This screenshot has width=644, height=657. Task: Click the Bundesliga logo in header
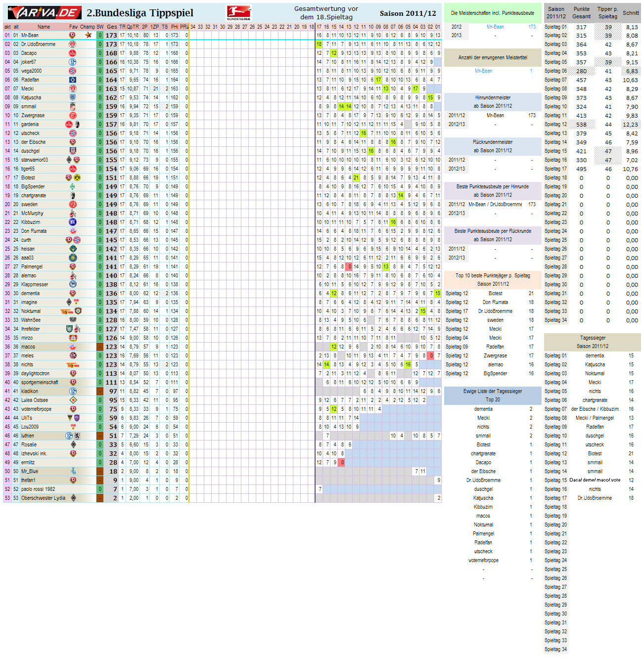pyautogui.click(x=239, y=13)
